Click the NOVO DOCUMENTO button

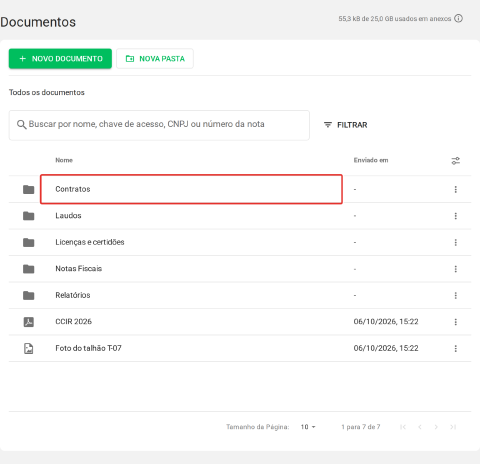click(x=60, y=59)
